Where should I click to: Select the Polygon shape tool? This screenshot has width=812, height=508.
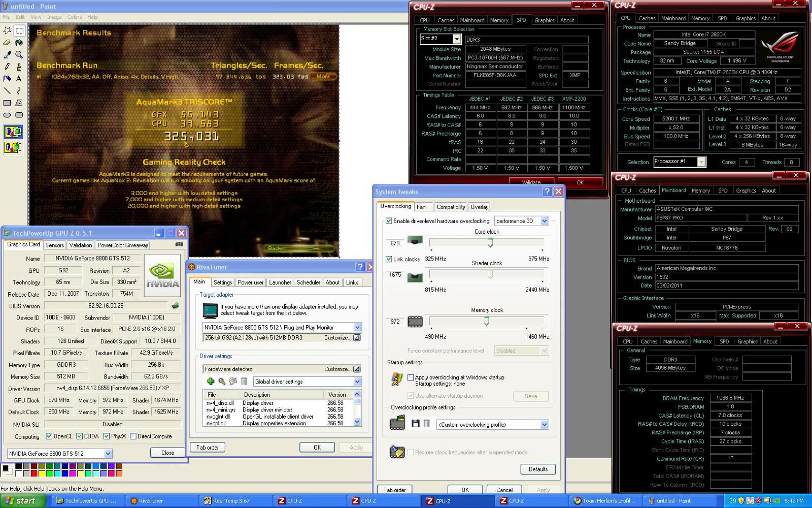19,103
